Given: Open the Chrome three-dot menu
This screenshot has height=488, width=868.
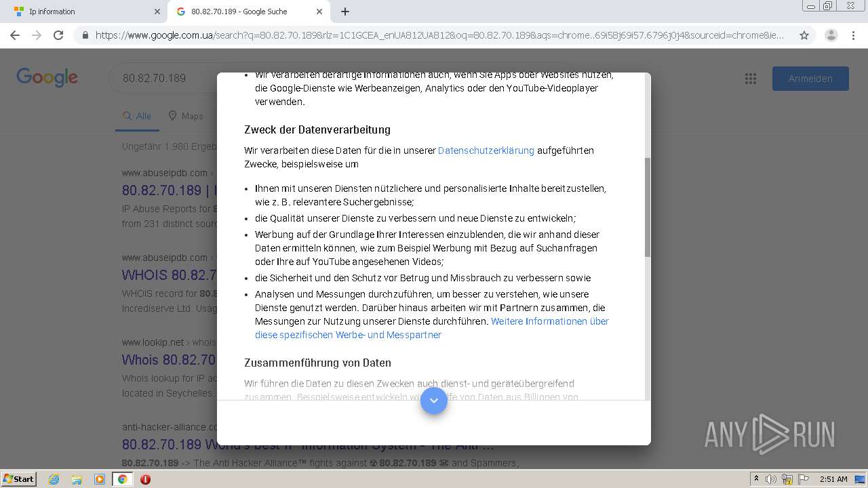Looking at the screenshot, I should tap(853, 35).
